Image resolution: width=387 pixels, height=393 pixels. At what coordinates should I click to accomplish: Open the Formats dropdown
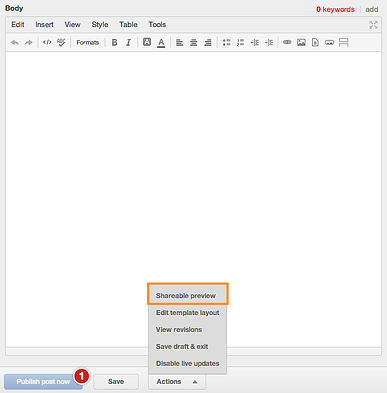pos(88,42)
